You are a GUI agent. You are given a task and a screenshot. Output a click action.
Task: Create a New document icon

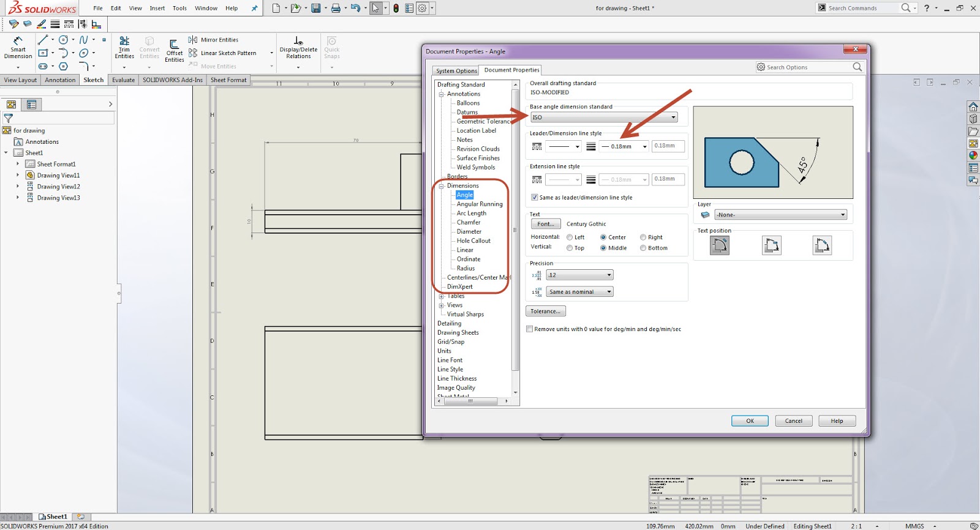tap(276, 8)
